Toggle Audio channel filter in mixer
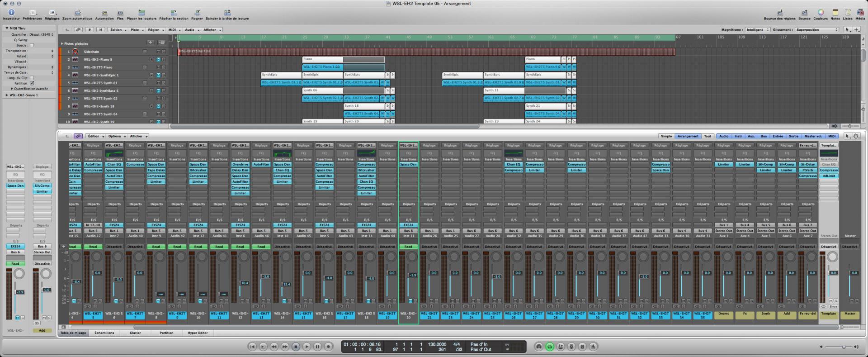The image size is (868, 357). 724,136
